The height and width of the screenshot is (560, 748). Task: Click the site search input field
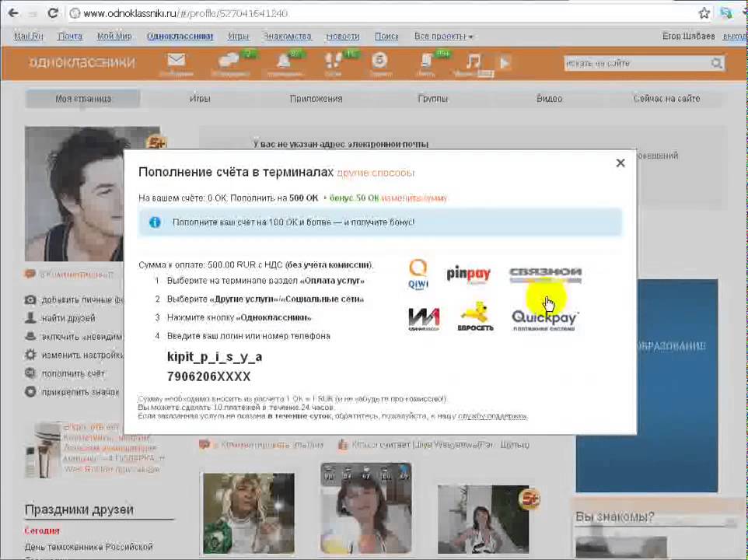pos(637,63)
